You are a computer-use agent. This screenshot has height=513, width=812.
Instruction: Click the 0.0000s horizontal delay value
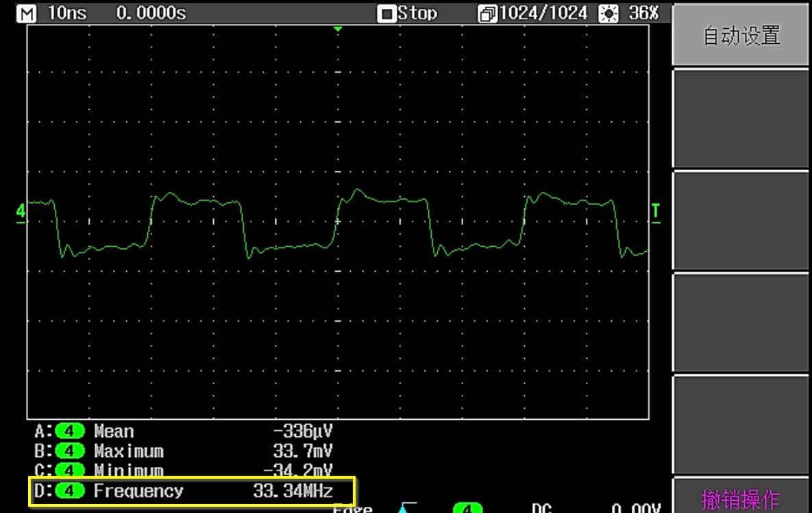(x=151, y=13)
